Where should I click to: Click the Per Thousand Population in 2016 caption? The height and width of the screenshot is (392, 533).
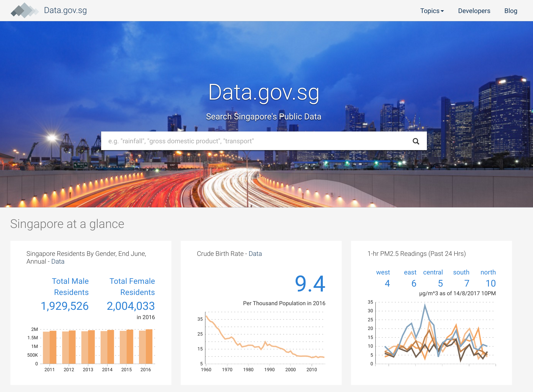point(284,303)
